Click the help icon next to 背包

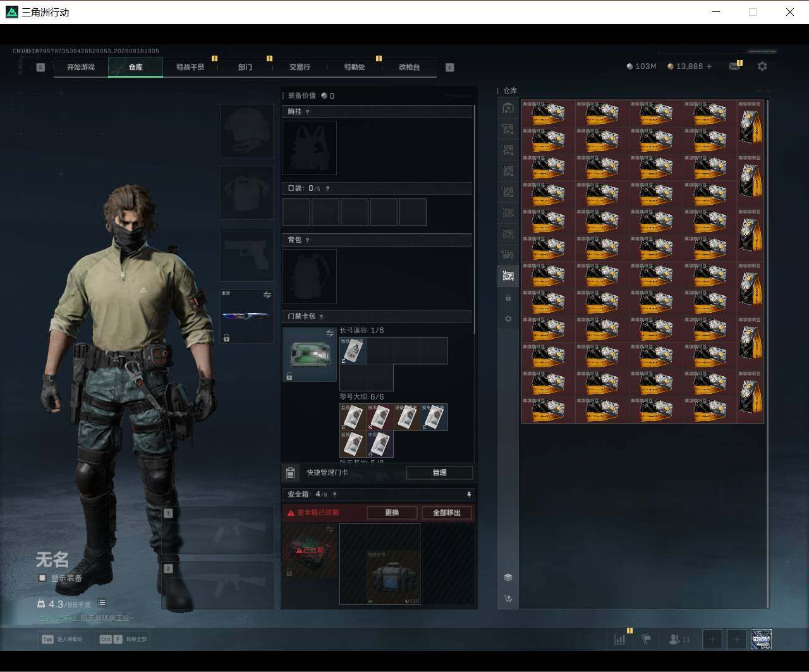[308, 240]
